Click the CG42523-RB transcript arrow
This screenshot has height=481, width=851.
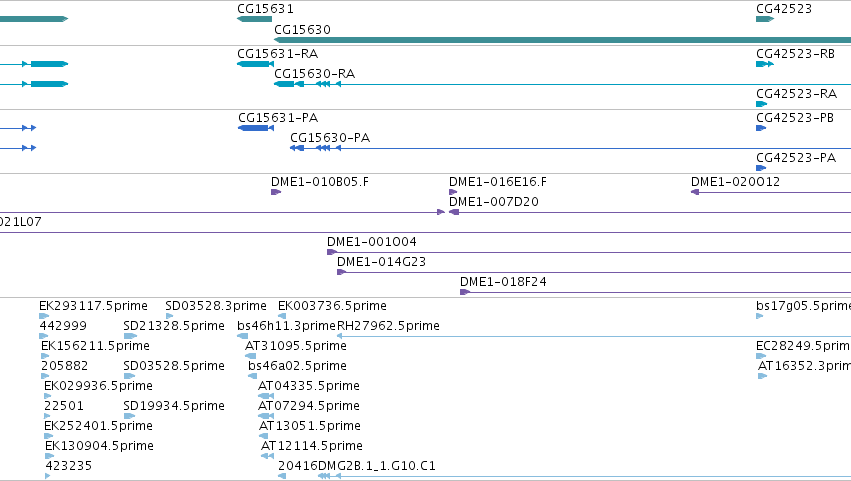765,64
